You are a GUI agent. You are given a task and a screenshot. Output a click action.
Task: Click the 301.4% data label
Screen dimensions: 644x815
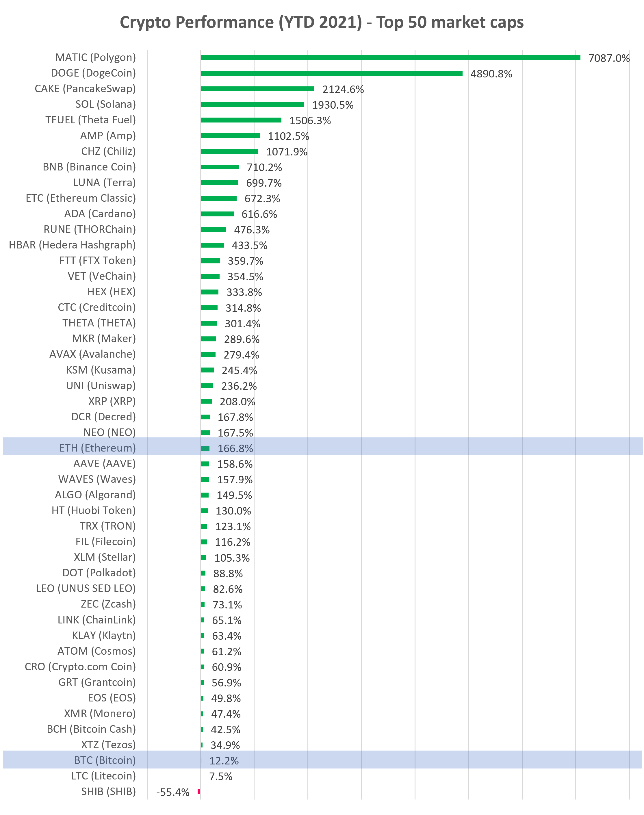(242, 324)
